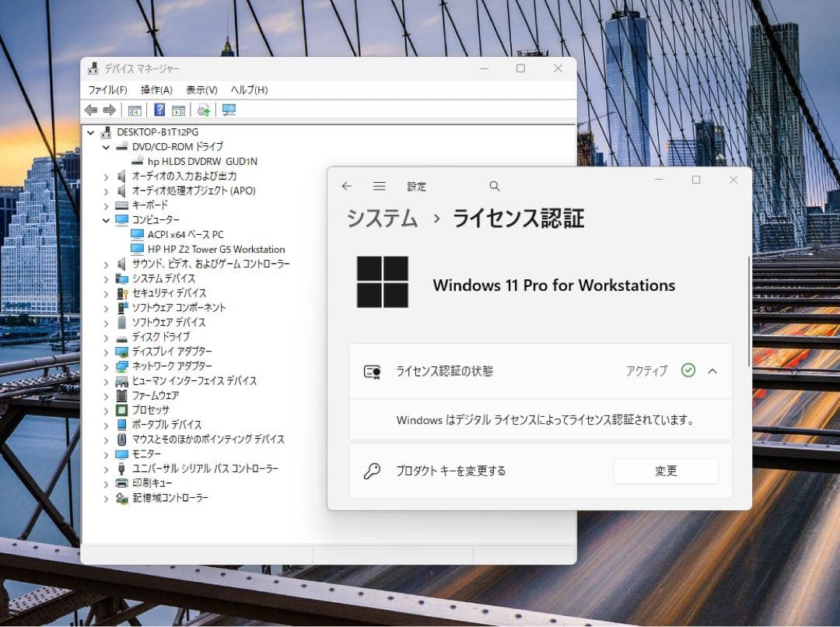Select ソフトウェア コンポーネント row
The width and height of the screenshot is (840, 627).
click(179, 307)
